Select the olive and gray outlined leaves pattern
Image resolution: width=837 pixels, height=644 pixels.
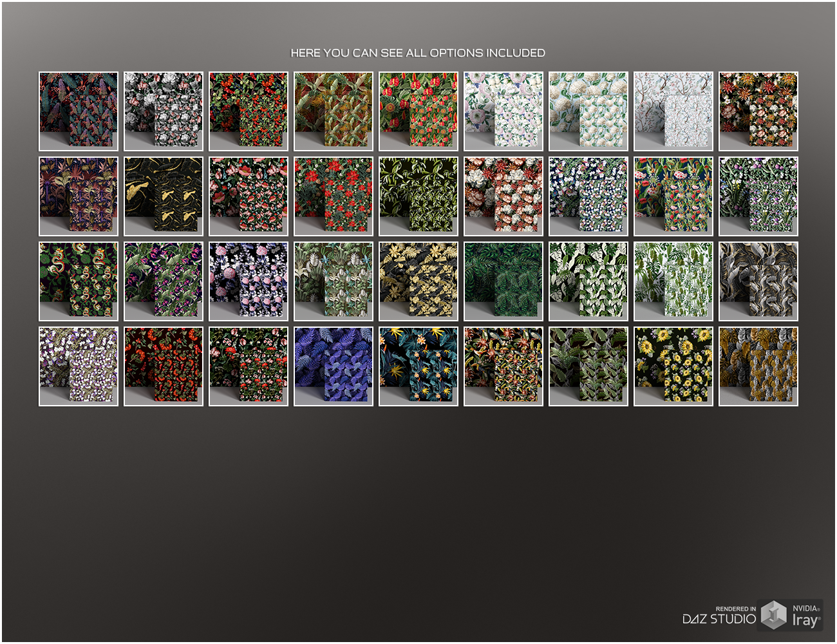(x=588, y=366)
